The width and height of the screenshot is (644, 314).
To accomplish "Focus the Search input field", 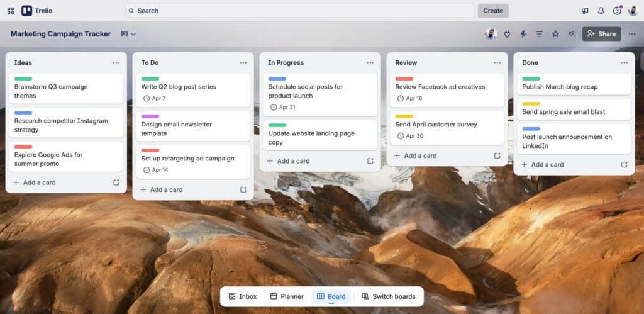I will click(x=299, y=11).
